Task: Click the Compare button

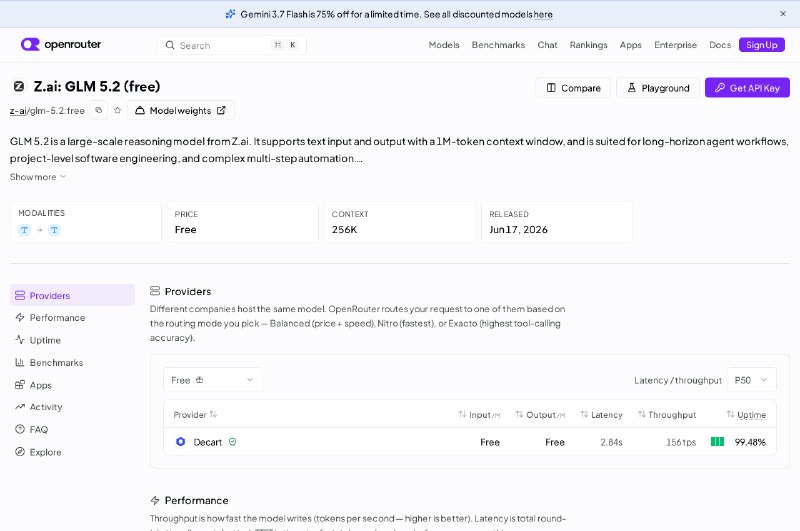Action: click(x=573, y=88)
